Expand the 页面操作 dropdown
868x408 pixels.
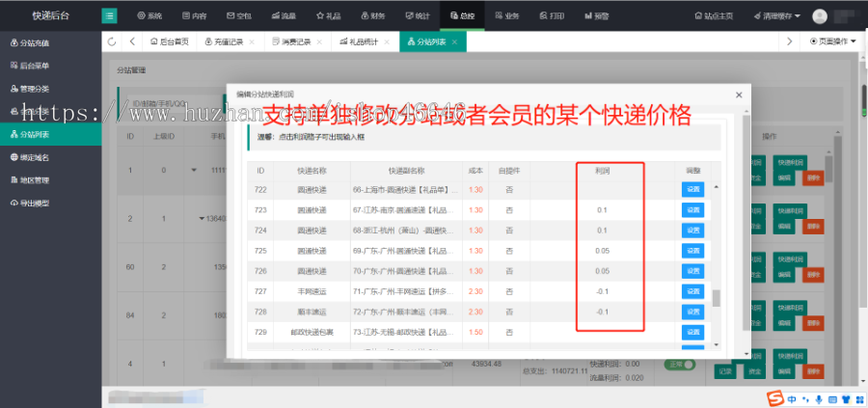pyautogui.click(x=832, y=41)
